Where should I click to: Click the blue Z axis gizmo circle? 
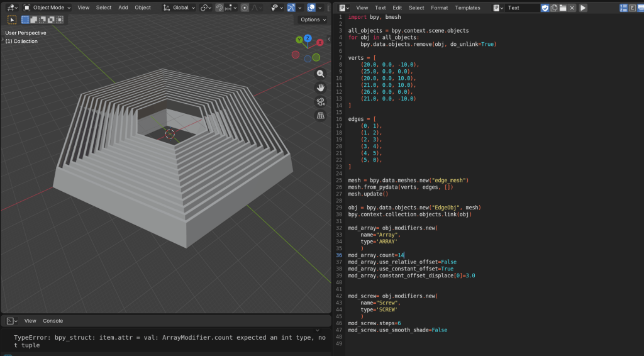pos(308,38)
